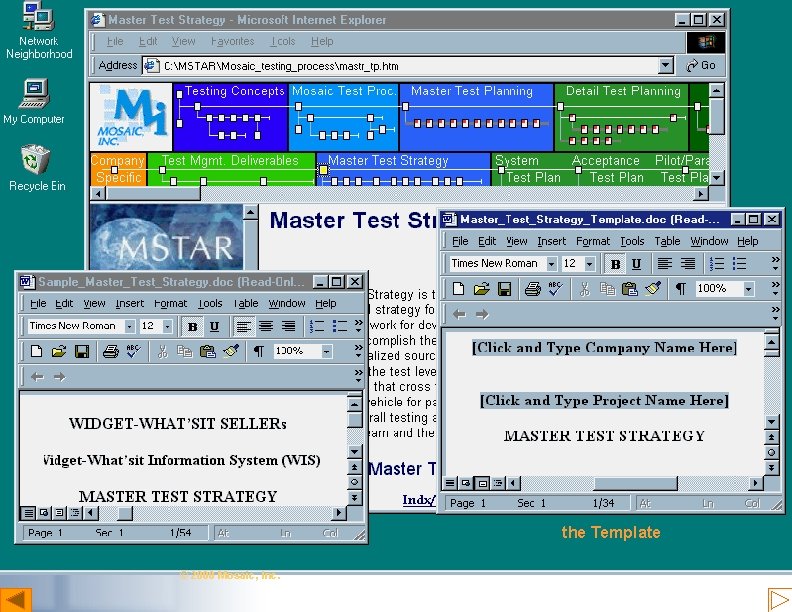The height and width of the screenshot is (612, 792).
Task: Open the Recycle Bin desktop icon
Action: 36,168
